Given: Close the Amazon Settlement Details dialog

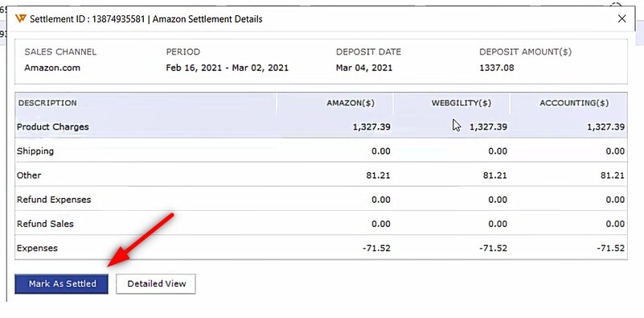Looking at the screenshot, I should point(621,19).
